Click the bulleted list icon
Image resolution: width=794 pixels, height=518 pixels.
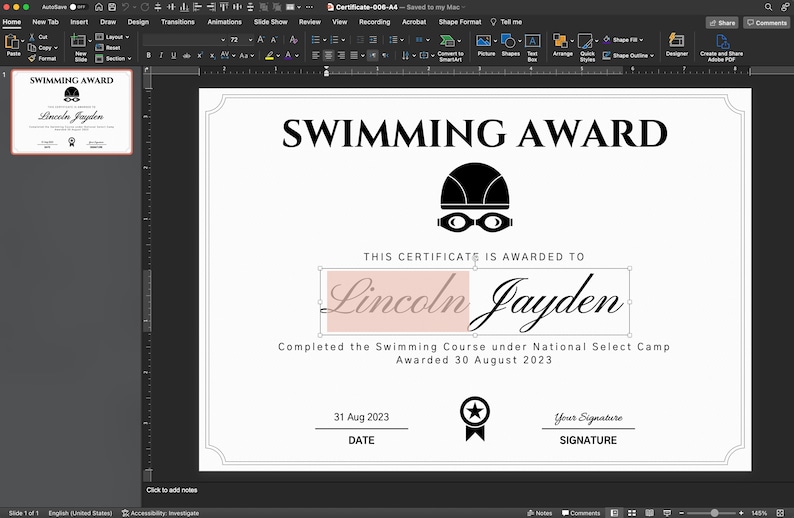pyautogui.click(x=315, y=39)
